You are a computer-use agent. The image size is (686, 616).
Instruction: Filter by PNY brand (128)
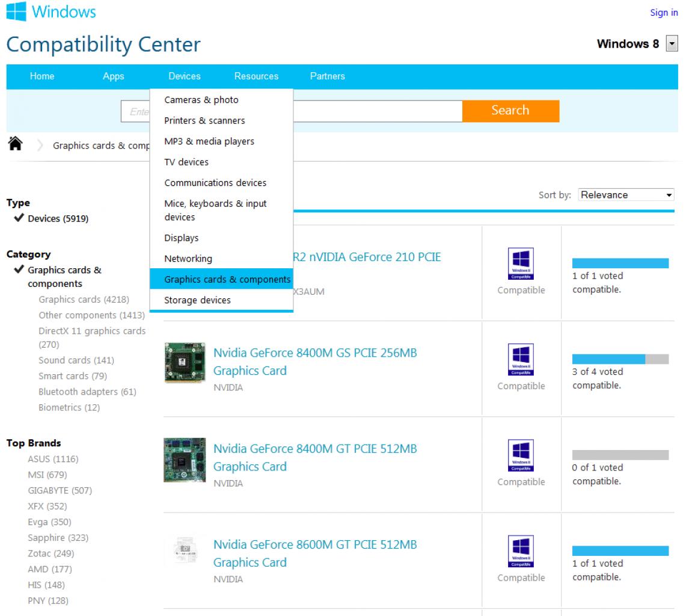(48, 601)
